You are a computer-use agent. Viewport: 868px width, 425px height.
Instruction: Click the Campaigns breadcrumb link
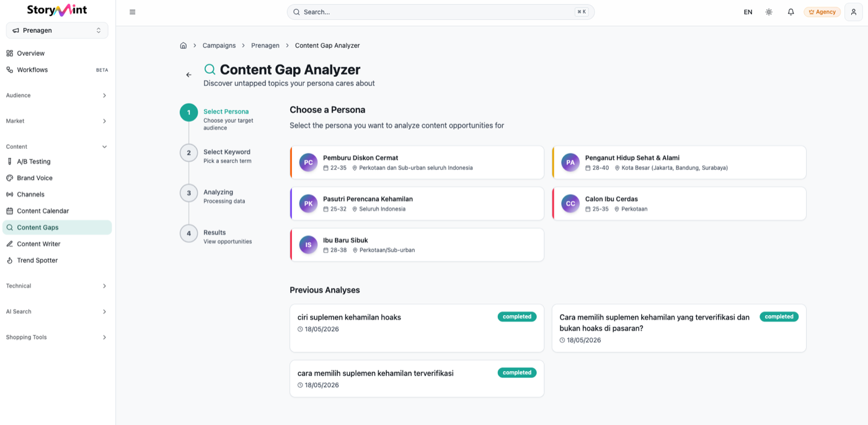tap(219, 45)
